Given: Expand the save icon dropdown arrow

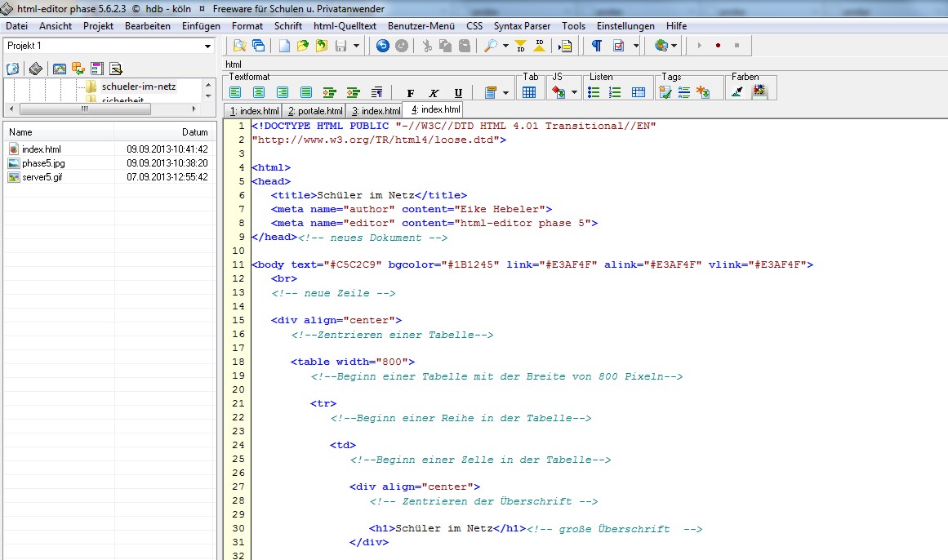Looking at the screenshot, I should 356,46.
